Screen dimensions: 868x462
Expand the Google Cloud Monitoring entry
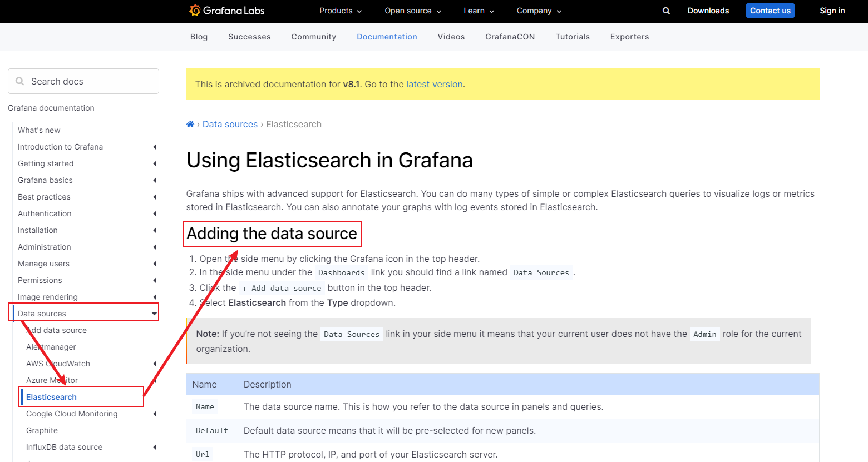coord(154,414)
